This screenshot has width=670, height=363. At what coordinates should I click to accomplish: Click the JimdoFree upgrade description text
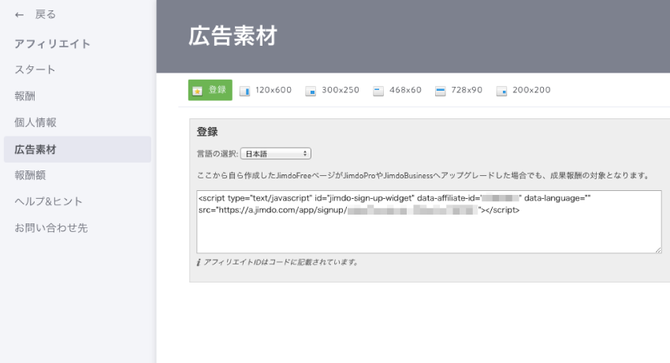[x=423, y=176]
